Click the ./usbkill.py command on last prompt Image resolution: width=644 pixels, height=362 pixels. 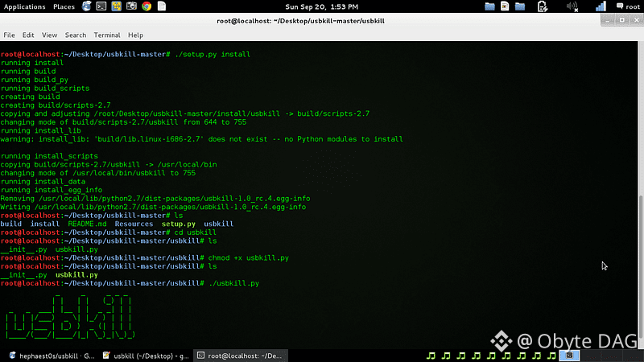[233, 283]
